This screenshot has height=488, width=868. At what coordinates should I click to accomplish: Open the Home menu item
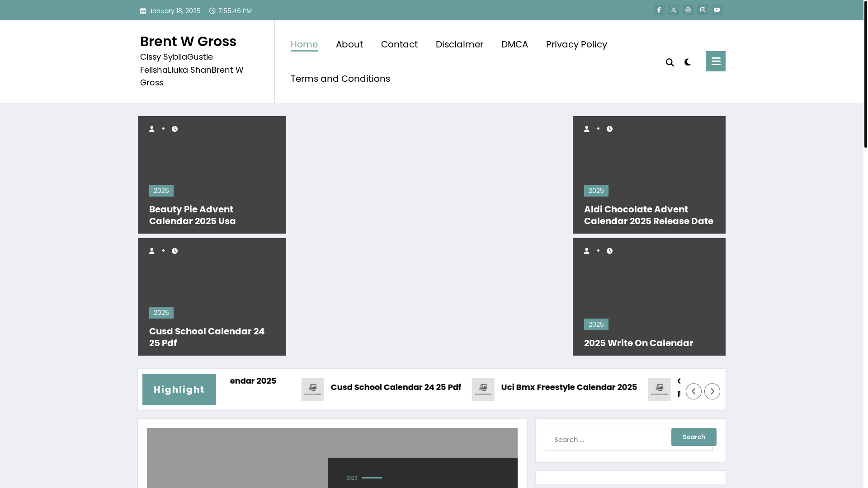[304, 44]
